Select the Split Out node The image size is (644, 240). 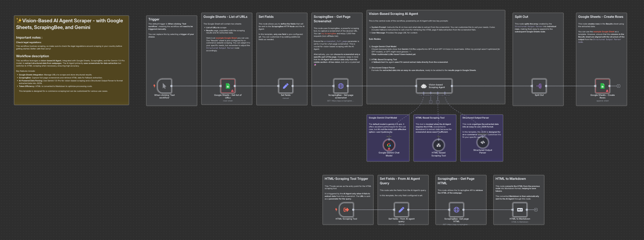pyautogui.click(x=539, y=86)
